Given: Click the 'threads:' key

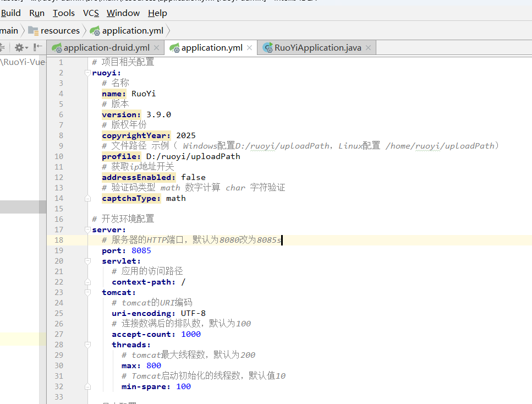Looking at the screenshot, I should click(x=131, y=345).
